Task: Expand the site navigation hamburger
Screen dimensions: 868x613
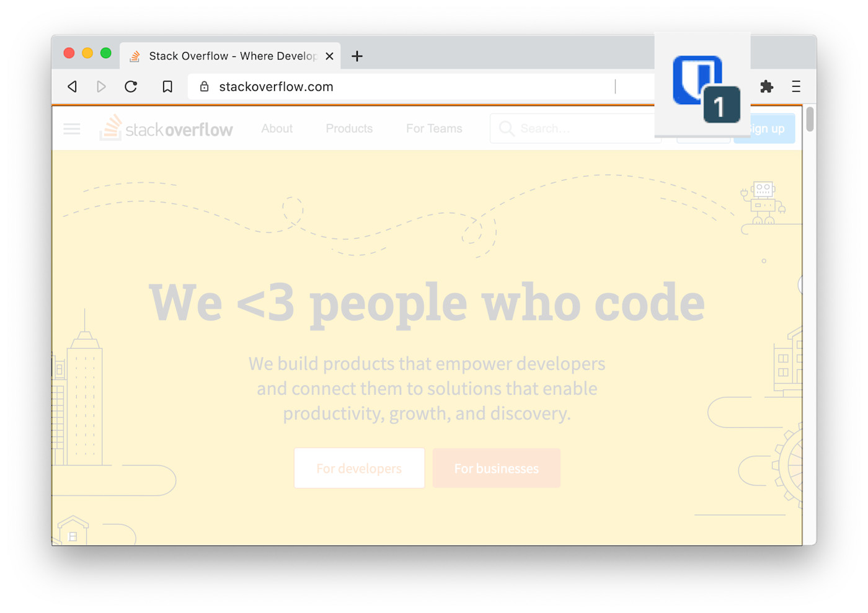Action: click(71, 128)
